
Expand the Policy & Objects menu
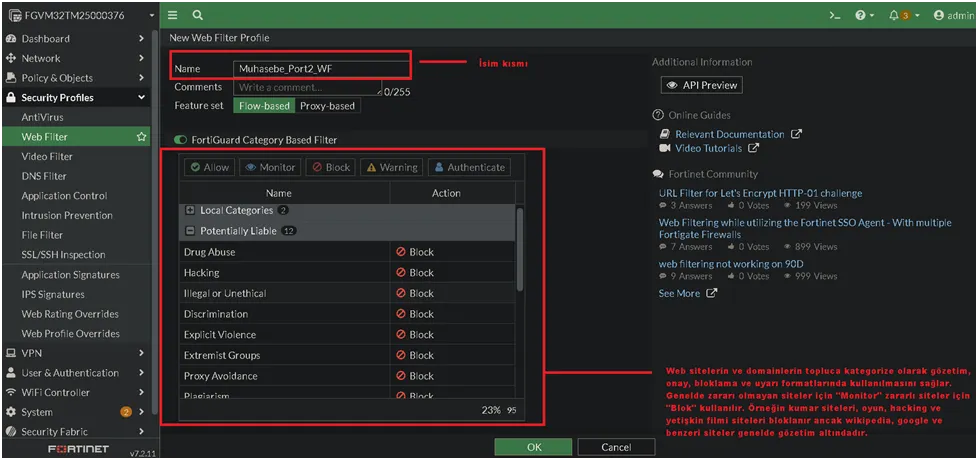(x=75, y=78)
